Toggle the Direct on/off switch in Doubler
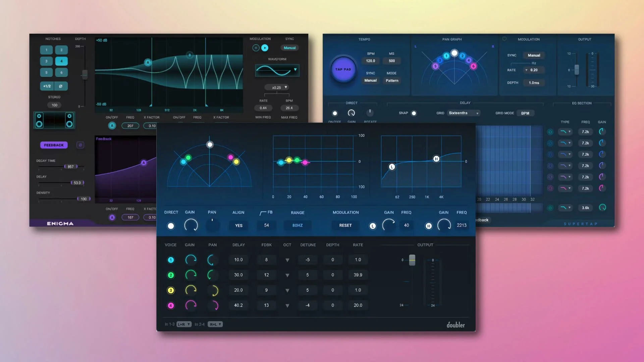Screen dimensions: 644x362 click(171, 226)
